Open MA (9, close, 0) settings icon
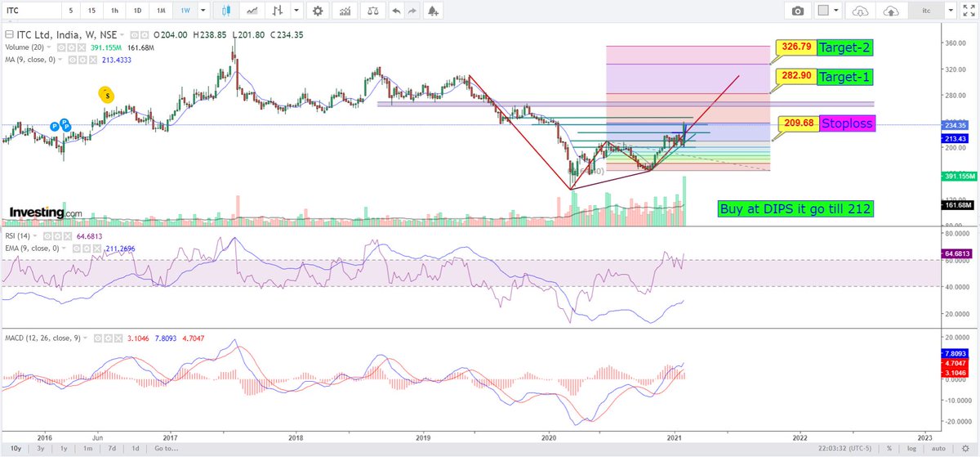Viewport: 980px width, 457px height. [82, 60]
